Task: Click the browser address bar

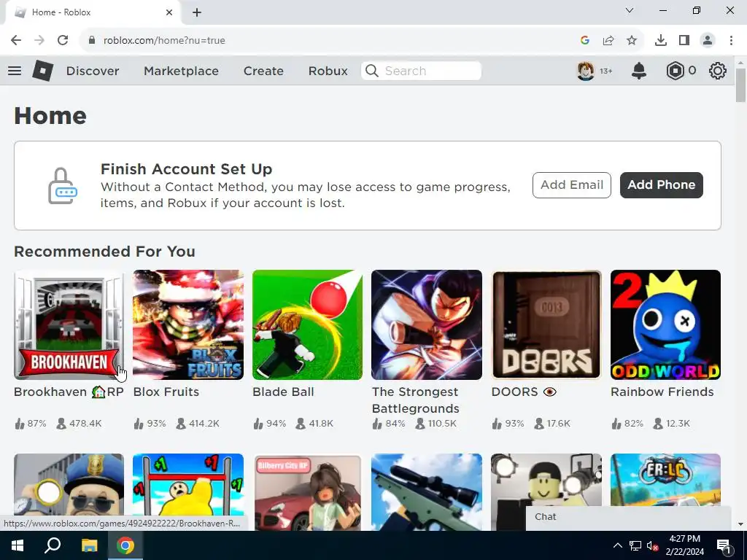Action: tap(333, 41)
